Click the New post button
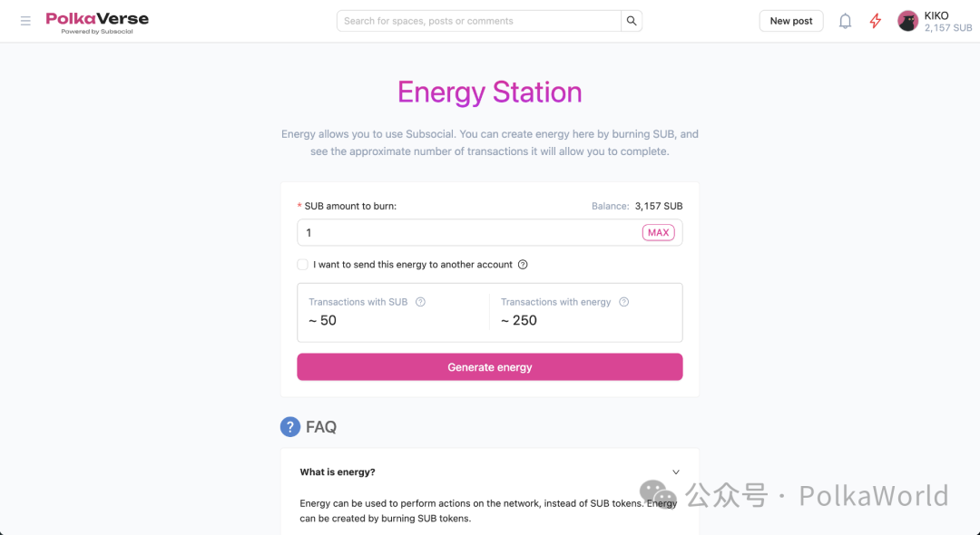 point(791,21)
